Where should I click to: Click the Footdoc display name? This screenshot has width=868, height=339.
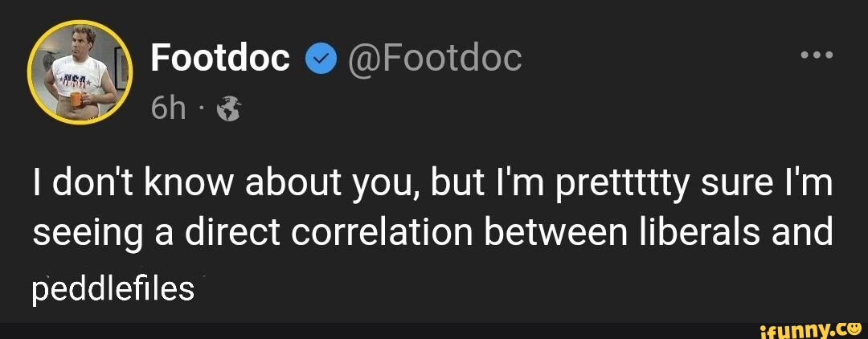pos(219,58)
